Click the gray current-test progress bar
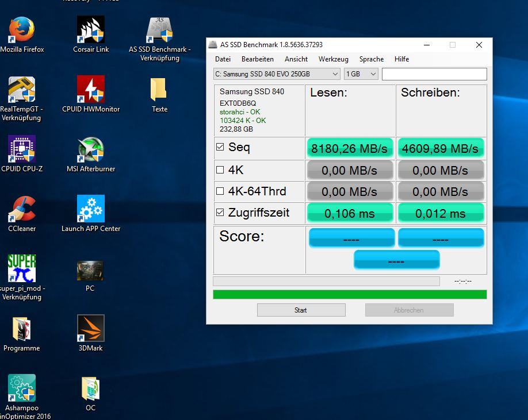Image resolution: width=528 pixels, height=420 pixels. [x=326, y=281]
